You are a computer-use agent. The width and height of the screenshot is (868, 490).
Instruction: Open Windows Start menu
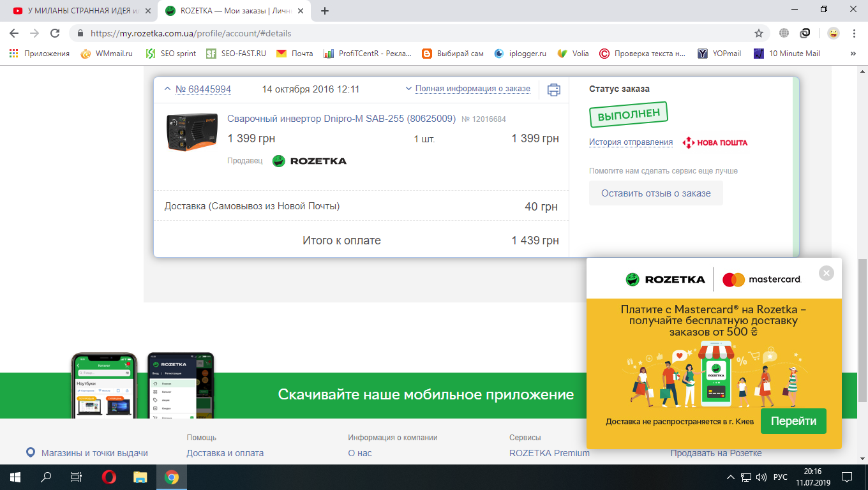click(x=15, y=477)
